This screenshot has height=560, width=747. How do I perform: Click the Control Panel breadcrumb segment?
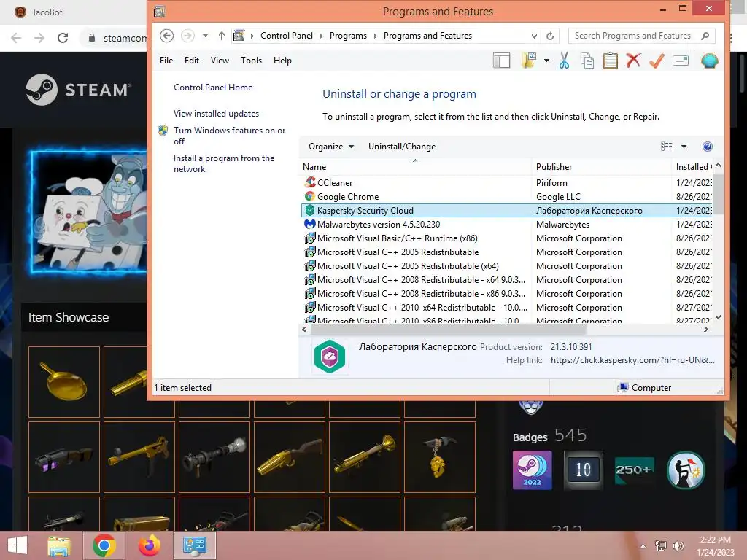tap(286, 36)
